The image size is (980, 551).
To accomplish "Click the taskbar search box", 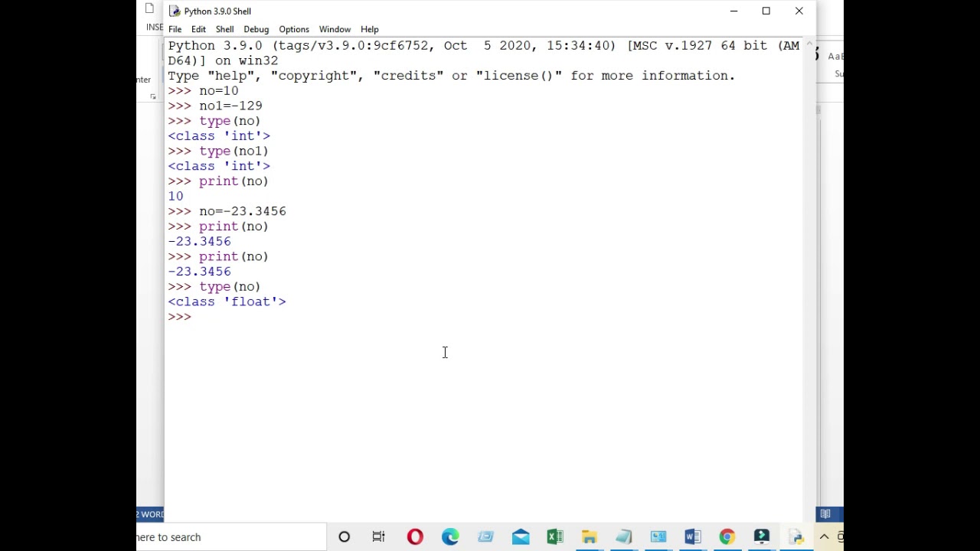I will point(231,537).
